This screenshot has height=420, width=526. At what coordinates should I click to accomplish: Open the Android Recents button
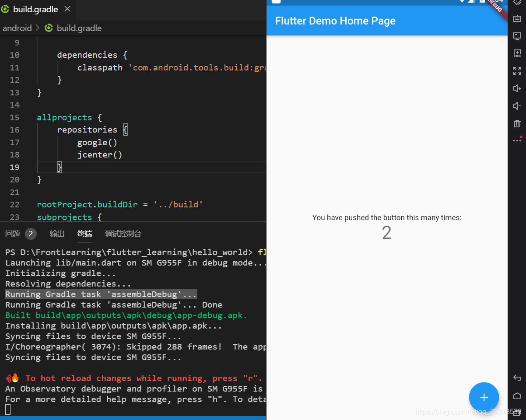517,412
